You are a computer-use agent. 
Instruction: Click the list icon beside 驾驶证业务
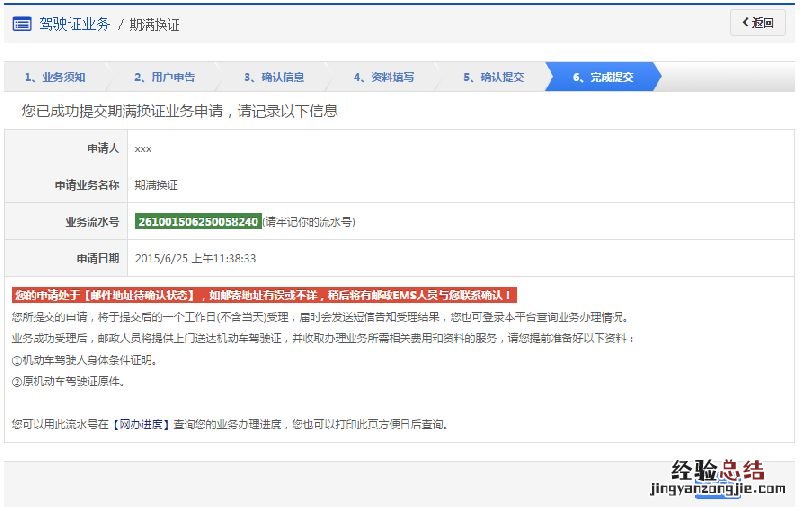(x=22, y=24)
